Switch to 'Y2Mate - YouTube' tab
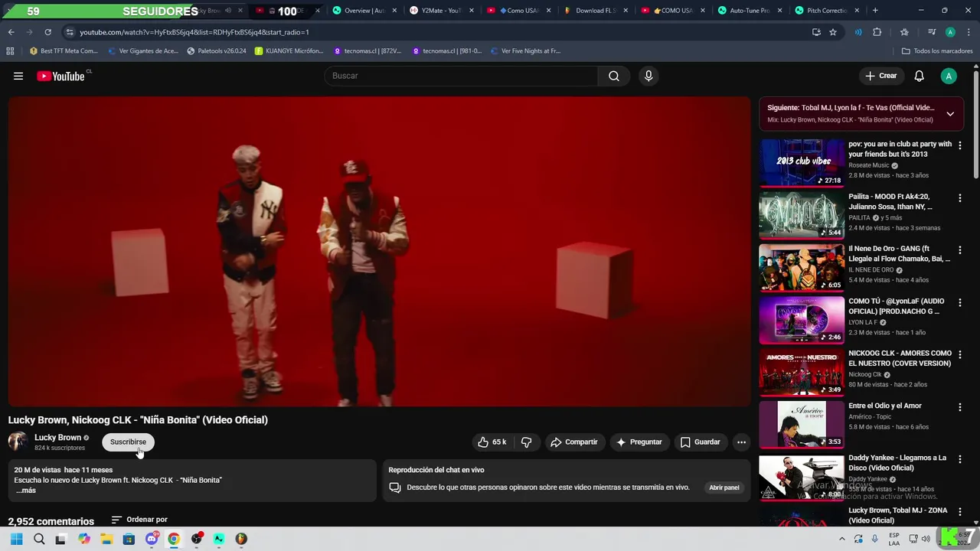This screenshot has width=980, height=551. point(436,11)
